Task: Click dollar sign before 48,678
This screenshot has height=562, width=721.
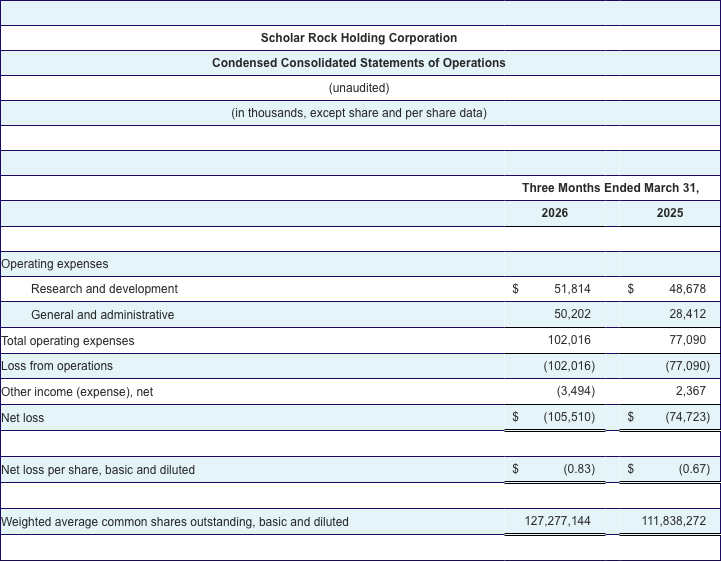Action: (630, 289)
